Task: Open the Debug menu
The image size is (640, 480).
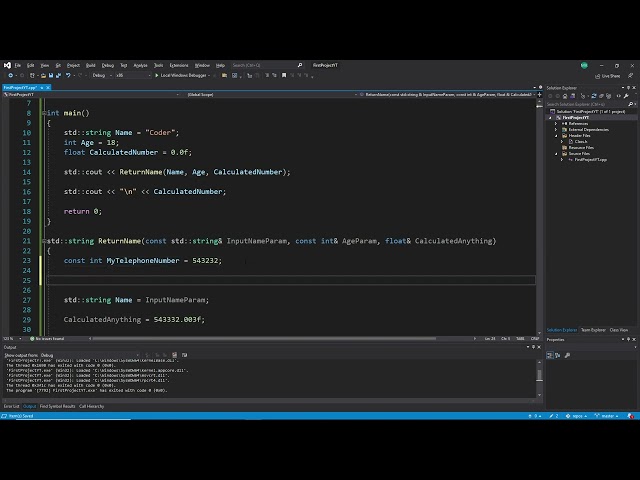Action: tap(108, 65)
